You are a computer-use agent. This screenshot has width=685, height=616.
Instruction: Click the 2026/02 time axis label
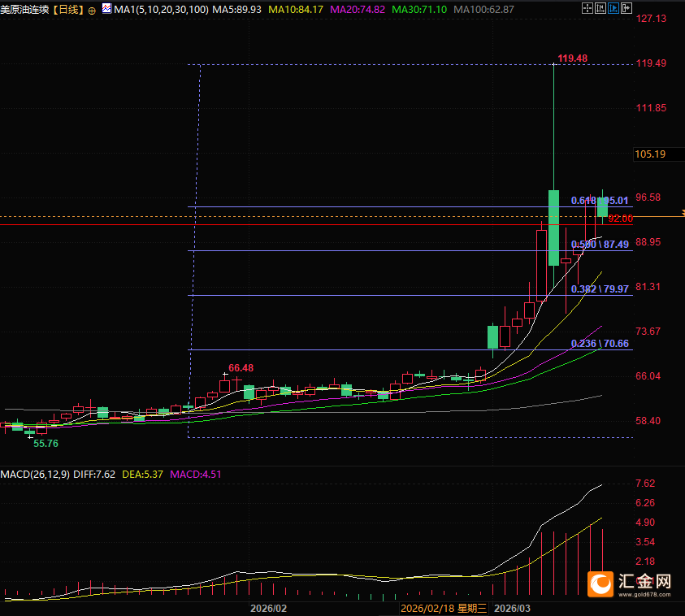268,608
